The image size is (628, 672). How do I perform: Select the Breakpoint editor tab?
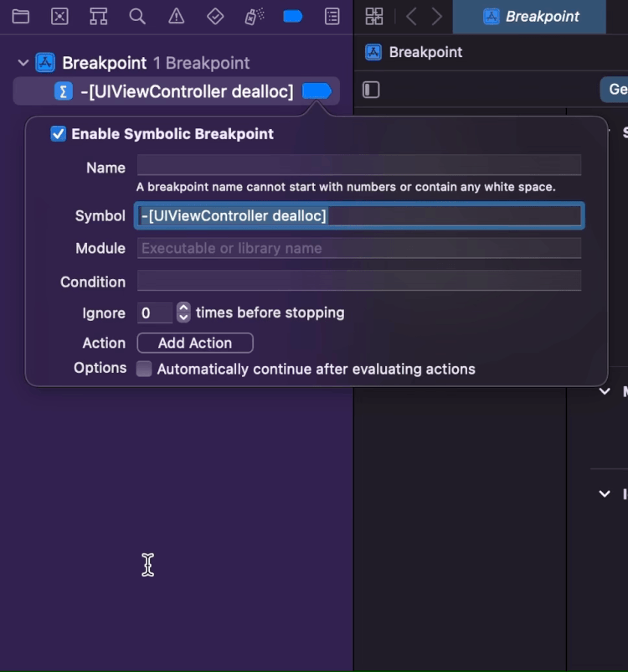pyautogui.click(x=529, y=17)
